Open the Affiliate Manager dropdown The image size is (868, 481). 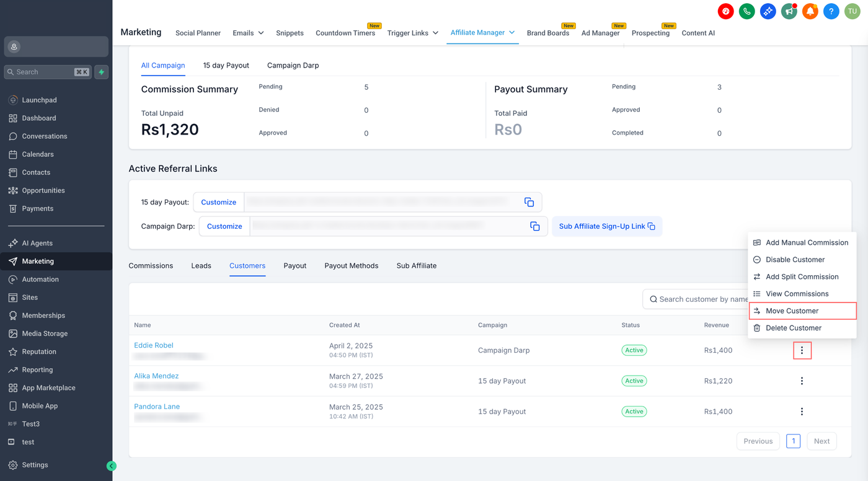(x=483, y=32)
